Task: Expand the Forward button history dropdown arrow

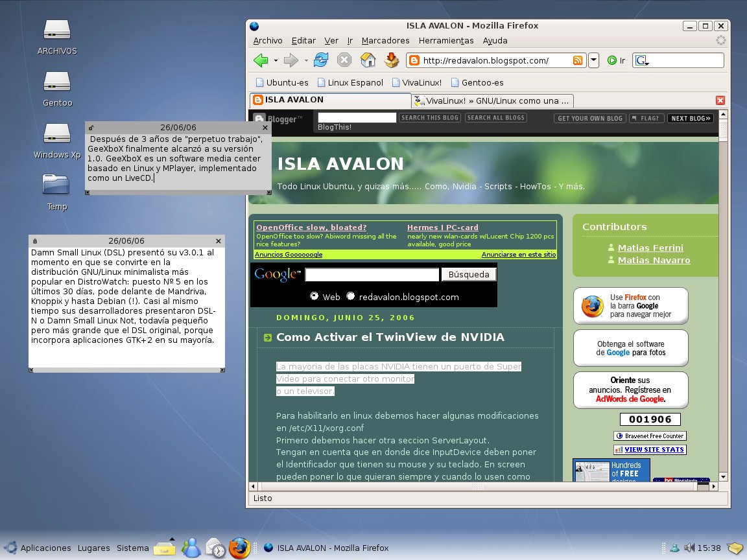Action: [x=306, y=60]
